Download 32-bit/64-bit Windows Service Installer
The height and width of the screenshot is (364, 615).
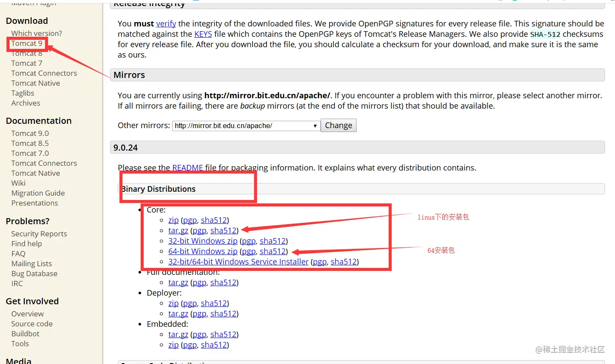pyautogui.click(x=238, y=262)
